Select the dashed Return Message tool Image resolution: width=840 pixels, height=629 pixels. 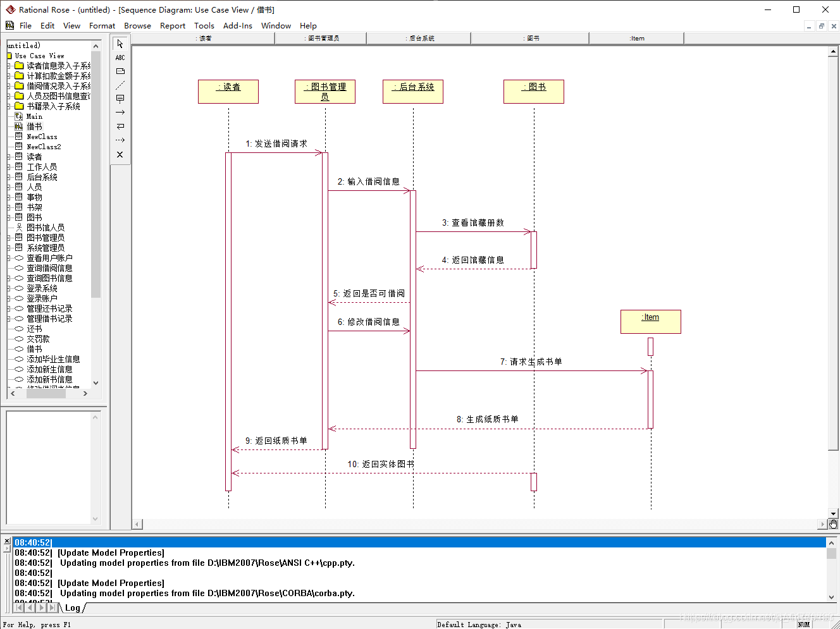(x=120, y=140)
